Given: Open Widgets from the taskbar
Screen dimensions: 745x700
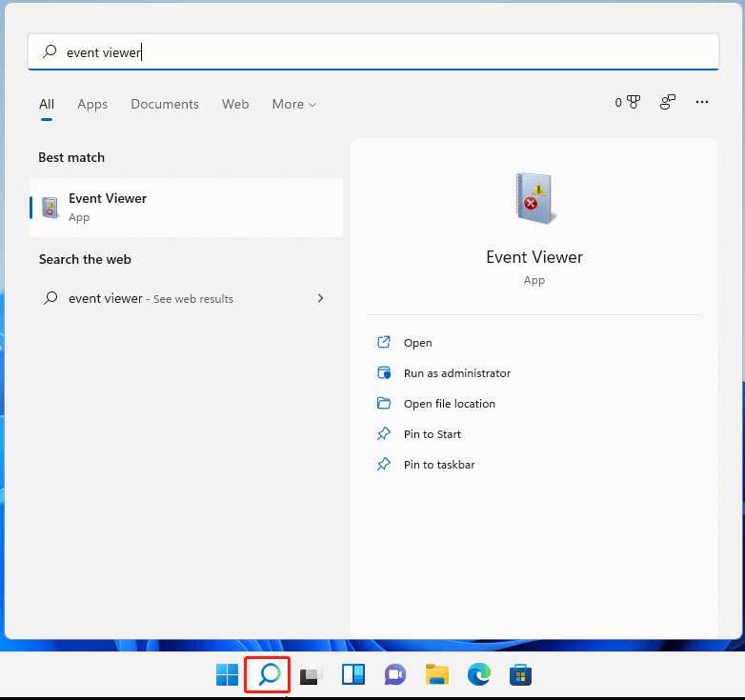Looking at the screenshot, I should [353, 675].
